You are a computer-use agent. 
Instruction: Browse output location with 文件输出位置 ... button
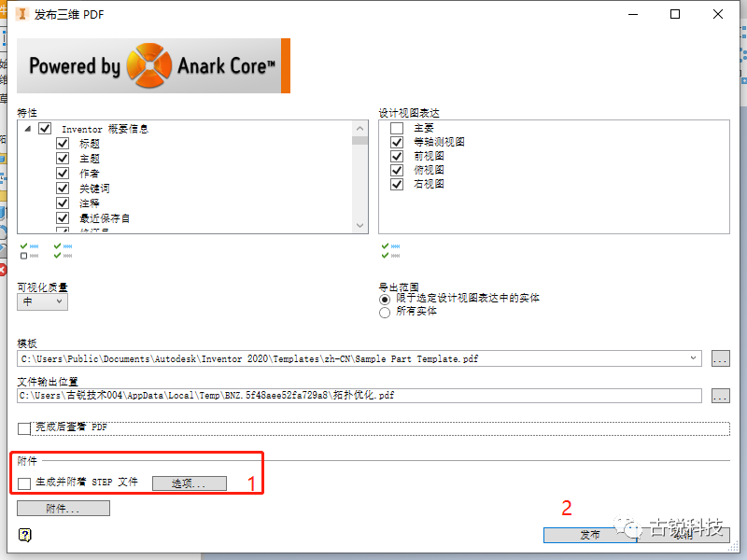(x=720, y=395)
